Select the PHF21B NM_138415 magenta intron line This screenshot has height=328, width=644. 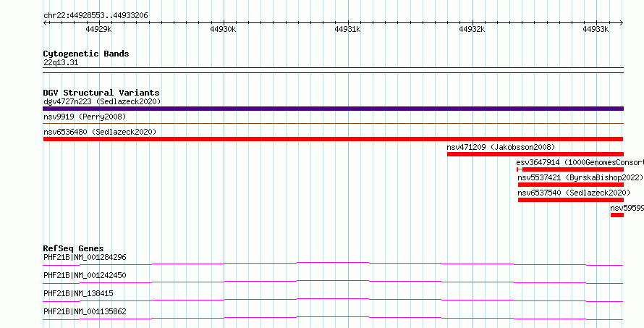[x=333, y=300]
